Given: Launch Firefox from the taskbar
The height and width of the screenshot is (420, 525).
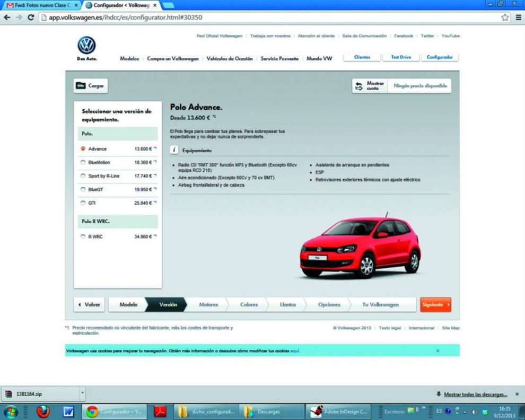Looking at the screenshot, I should [x=43, y=412].
